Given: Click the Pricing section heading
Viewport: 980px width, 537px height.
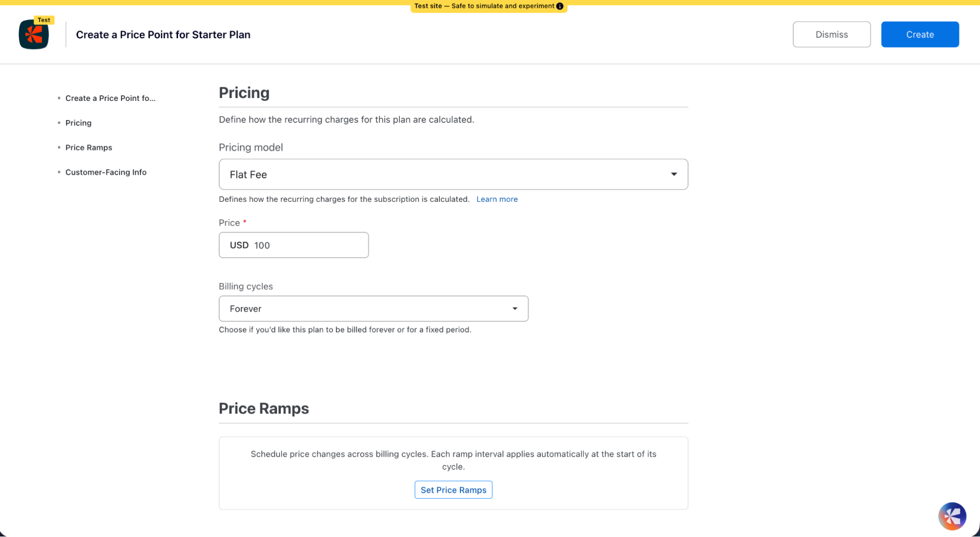Looking at the screenshot, I should click(244, 93).
